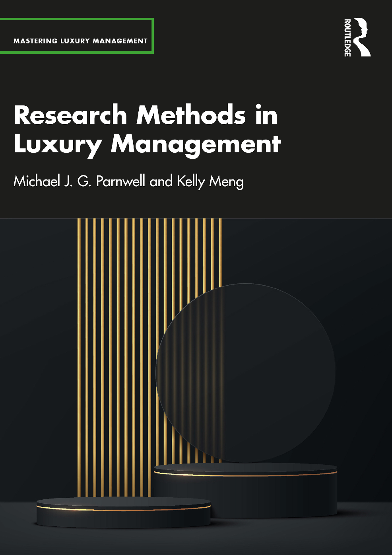The width and height of the screenshot is (392, 555).
Task: Click the word Management in the book title
Action: point(196,144)
